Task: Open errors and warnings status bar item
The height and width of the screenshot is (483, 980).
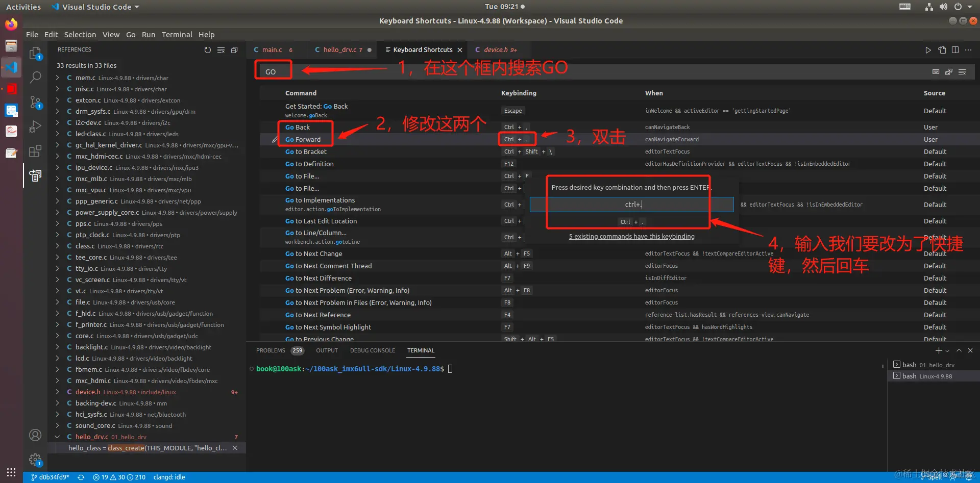Action: click(119, 477)
